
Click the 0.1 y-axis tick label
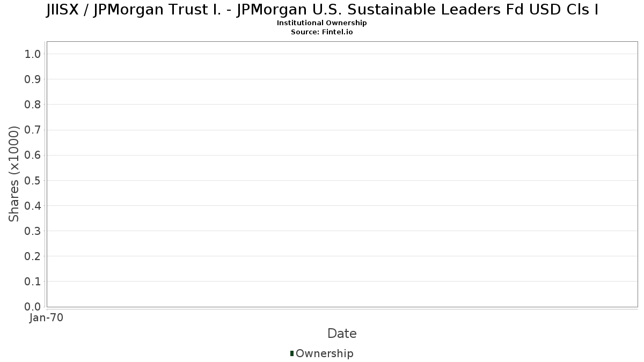click(33, 282)
